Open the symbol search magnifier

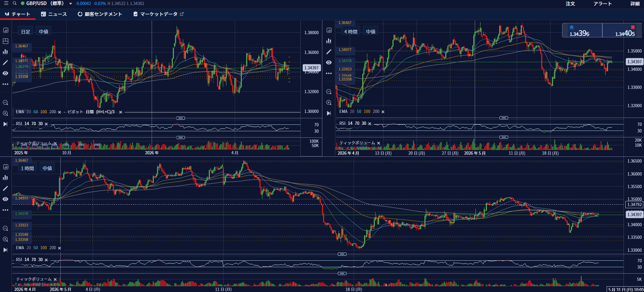[x=14, y=3]
